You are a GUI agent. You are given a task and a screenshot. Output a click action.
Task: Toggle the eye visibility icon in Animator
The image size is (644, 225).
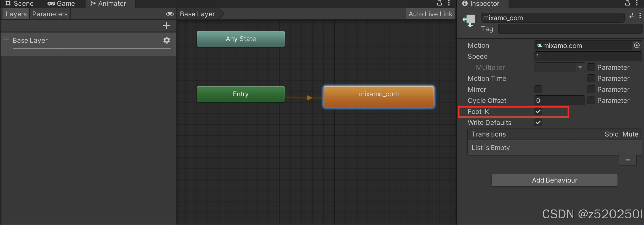(x=170, y=14)
